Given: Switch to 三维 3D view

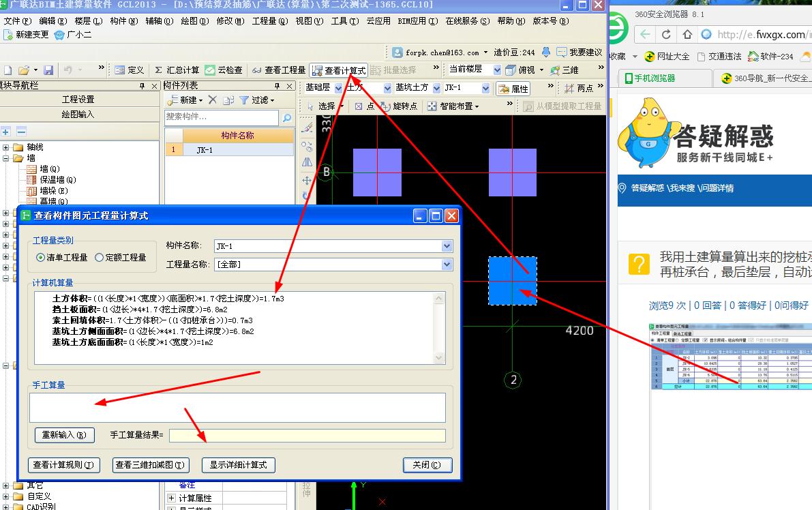Looking at the screenshot, I should (565, 70).
